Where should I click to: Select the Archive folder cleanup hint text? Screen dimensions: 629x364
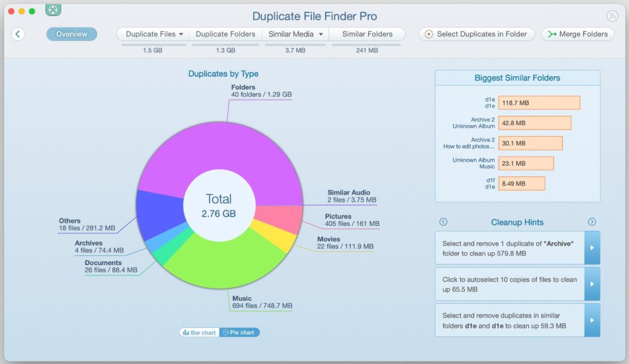509,248
